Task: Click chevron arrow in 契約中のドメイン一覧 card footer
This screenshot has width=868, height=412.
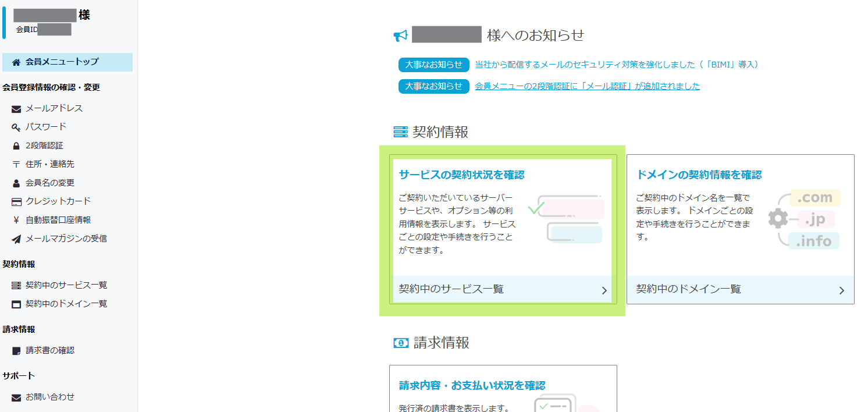Action: (x=841, y=290)
